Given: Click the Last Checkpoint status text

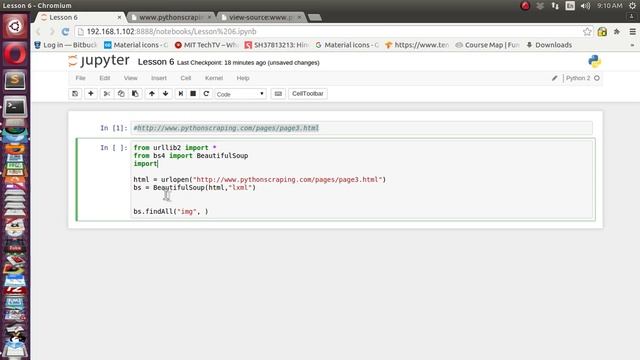Looking at the screenshot, I should [248, 63].
